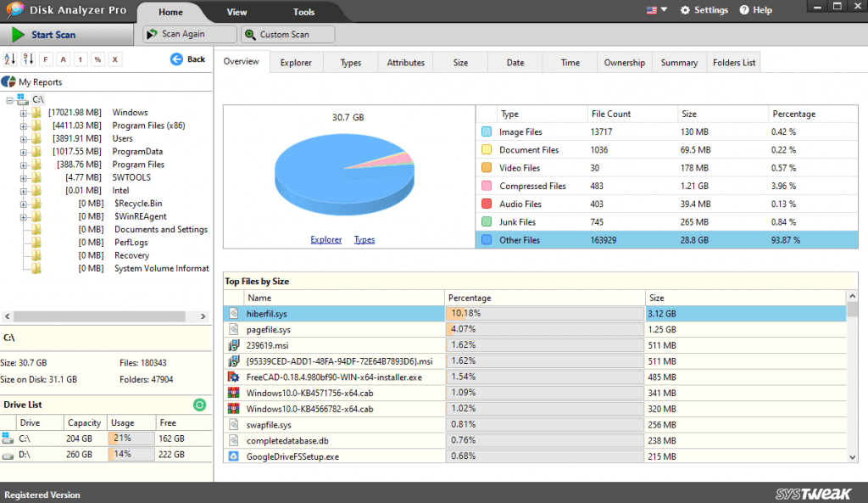Select the F filter button
This screenshot has width=868, height=503.
[46, 59]
